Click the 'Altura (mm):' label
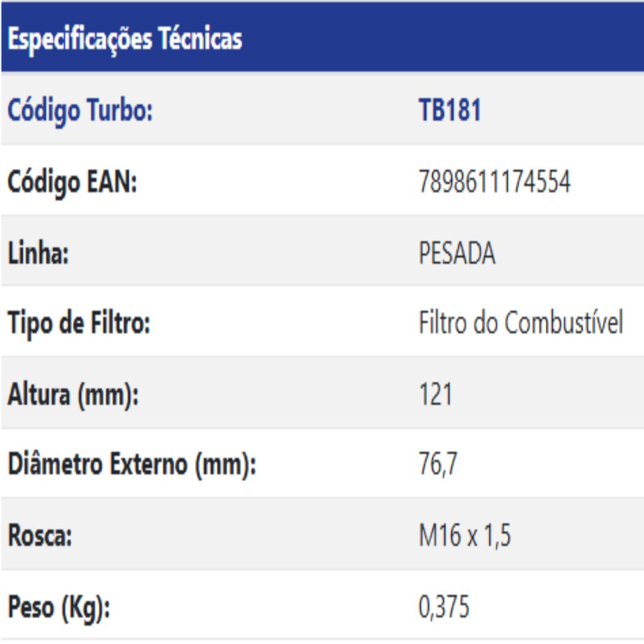 pyautogui.click(x=73, y=394)
